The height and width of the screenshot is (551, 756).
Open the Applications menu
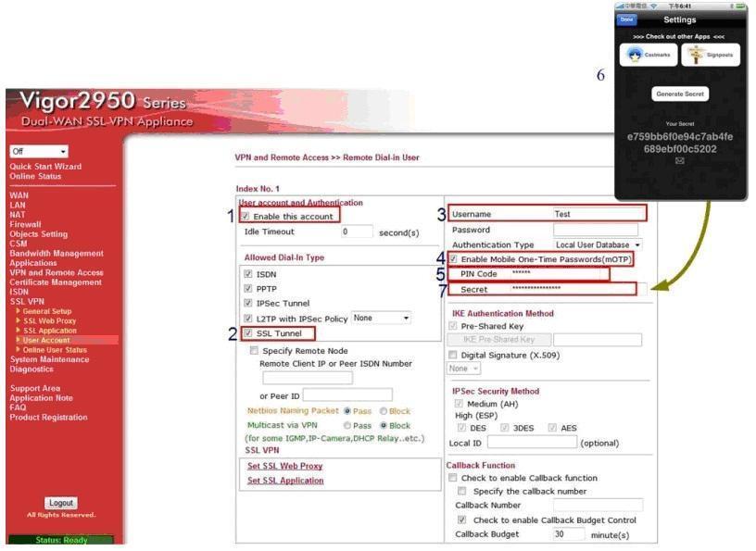[32, 263]
